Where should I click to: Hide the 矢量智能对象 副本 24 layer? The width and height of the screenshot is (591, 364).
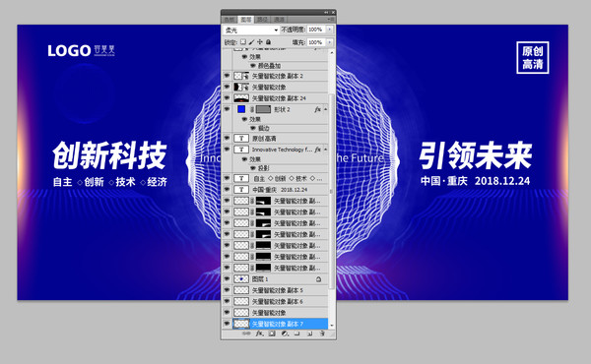(x=227, y=97)
